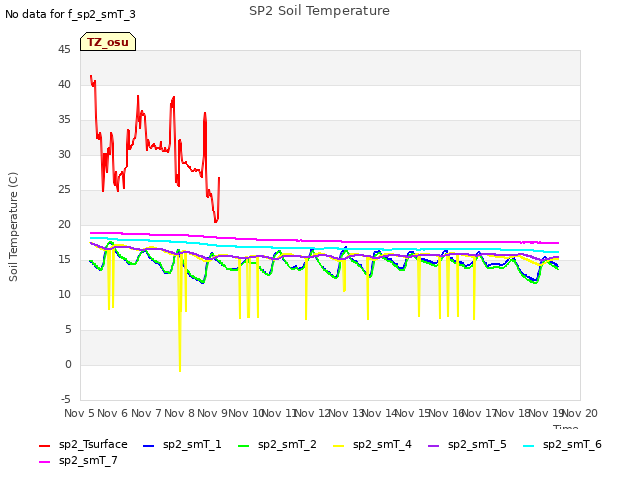The image size is (640, 480).
Task: Click the red sp2_Tsurface legend swatch
Action: pos(44,446)
